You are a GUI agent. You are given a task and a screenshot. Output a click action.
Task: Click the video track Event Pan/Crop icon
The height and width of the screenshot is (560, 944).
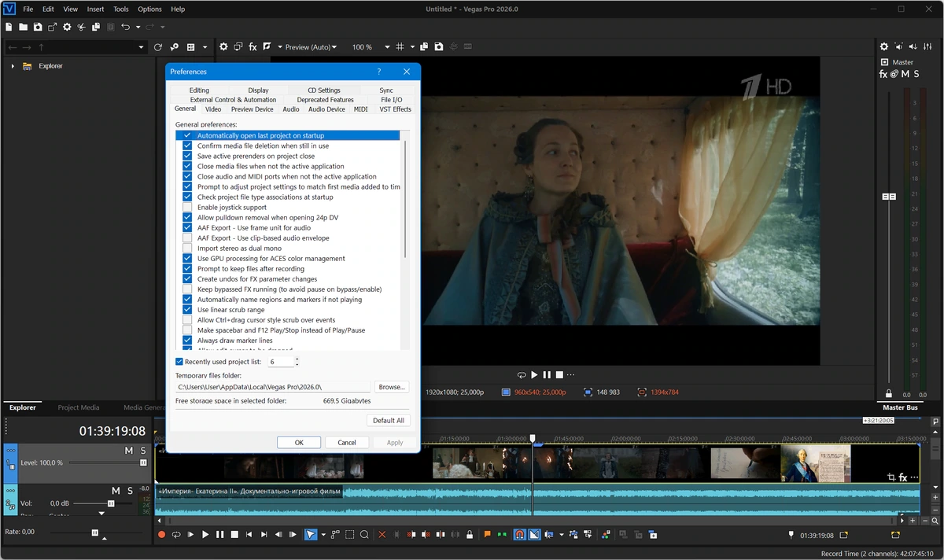tap(891, 477)
